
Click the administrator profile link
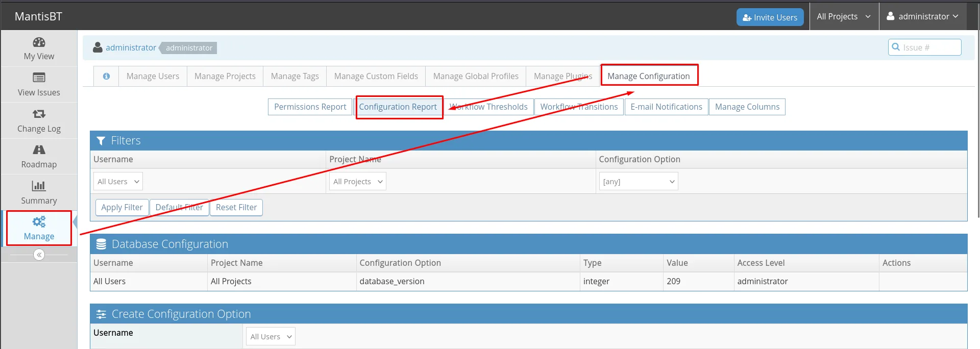pyautogui.click(x=131, y=47)
